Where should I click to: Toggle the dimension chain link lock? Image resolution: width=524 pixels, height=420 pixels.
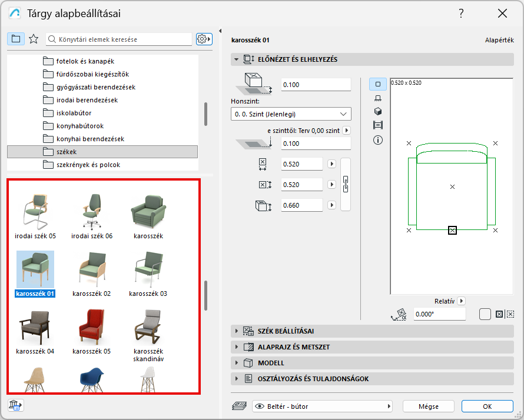click(346, 184)
